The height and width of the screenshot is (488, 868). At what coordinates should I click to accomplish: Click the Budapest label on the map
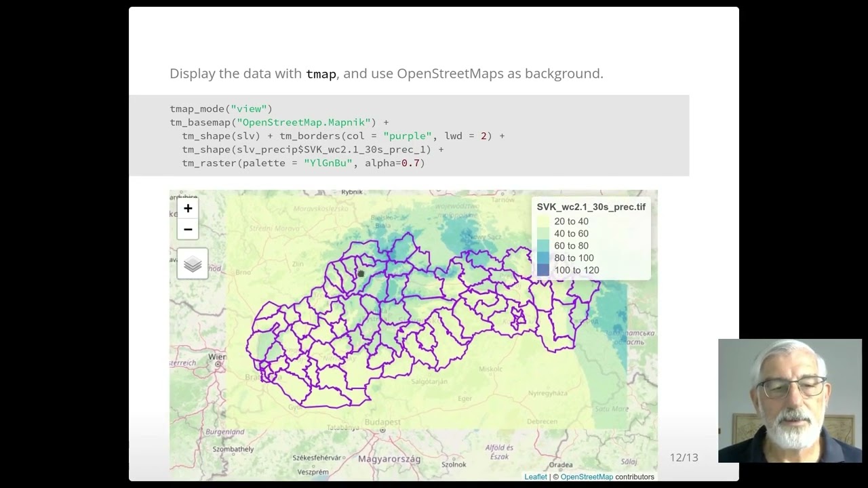tap(382, 422)
